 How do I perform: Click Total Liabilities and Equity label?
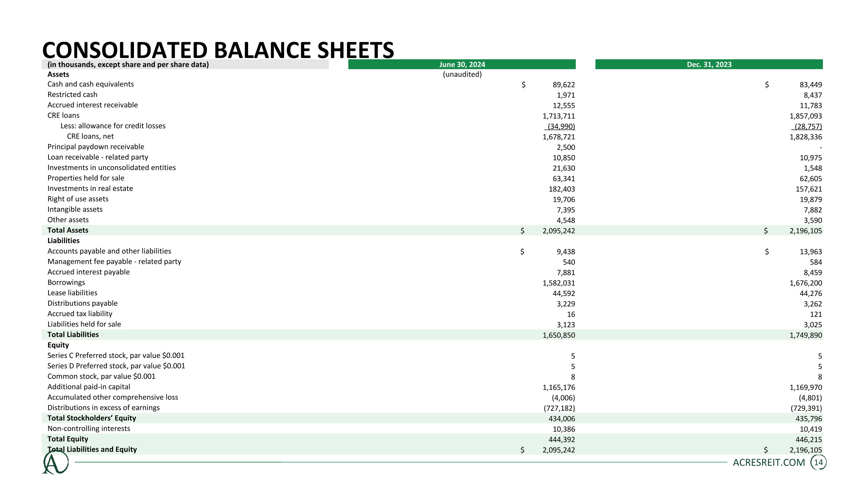(92, 449)
